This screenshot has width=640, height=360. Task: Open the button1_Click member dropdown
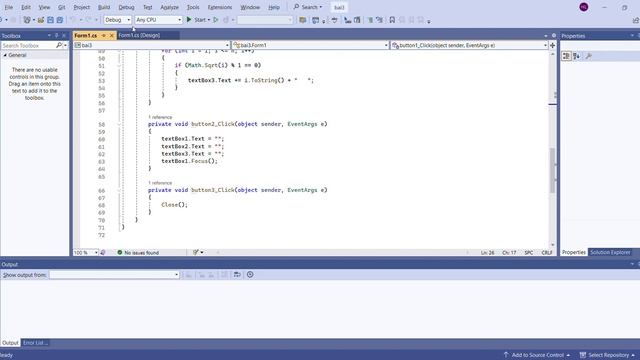469,45
